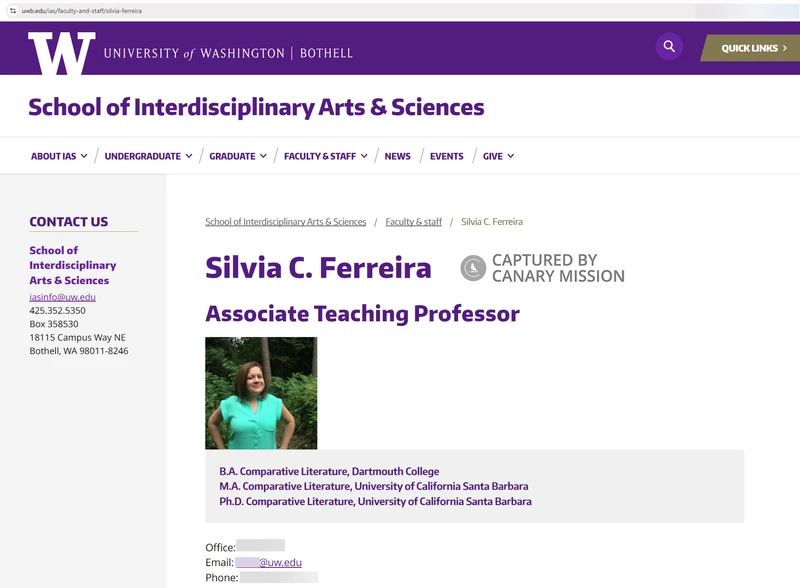
Task: Open the Quick Links panel
Action: (751, 48)
